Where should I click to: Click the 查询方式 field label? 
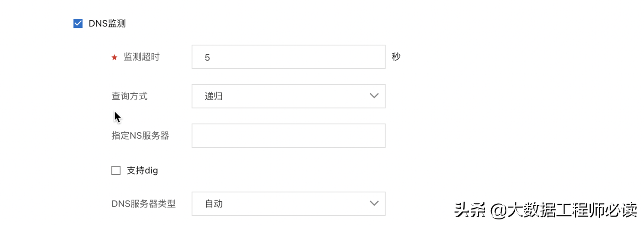(129, 96)
